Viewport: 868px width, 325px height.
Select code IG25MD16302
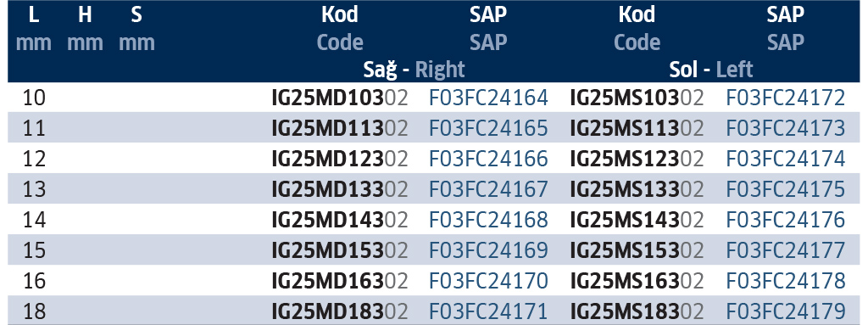(x=340, y=281)
